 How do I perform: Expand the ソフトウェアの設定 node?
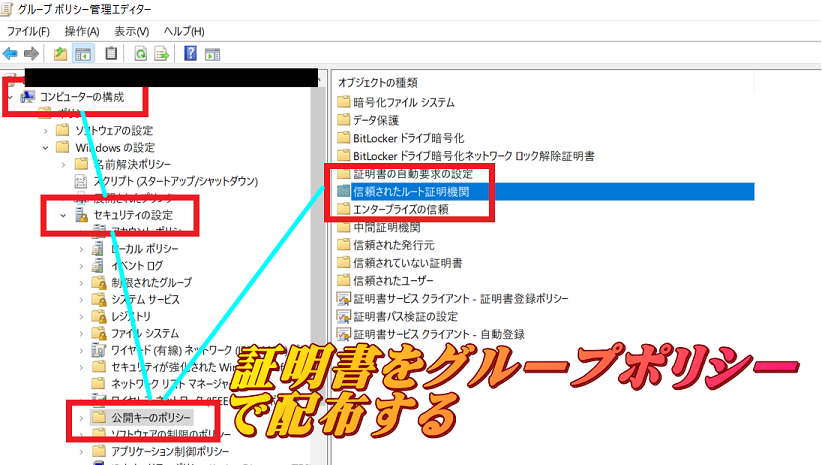[46, 131]
